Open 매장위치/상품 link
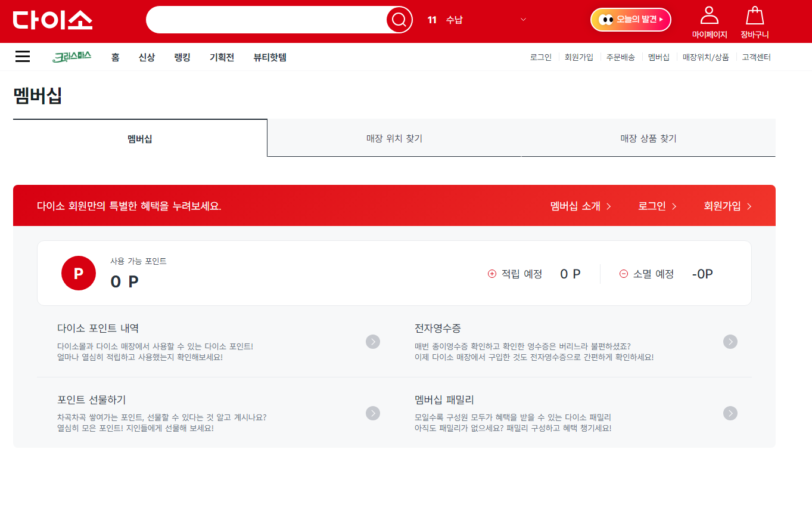The height and width of the screenshot is (514, 812). 706,57
